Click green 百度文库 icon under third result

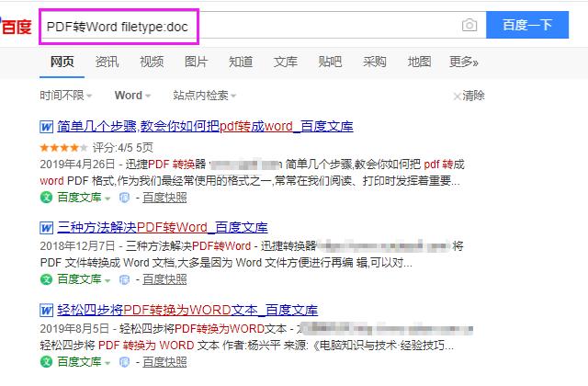(x=46, y=361)
